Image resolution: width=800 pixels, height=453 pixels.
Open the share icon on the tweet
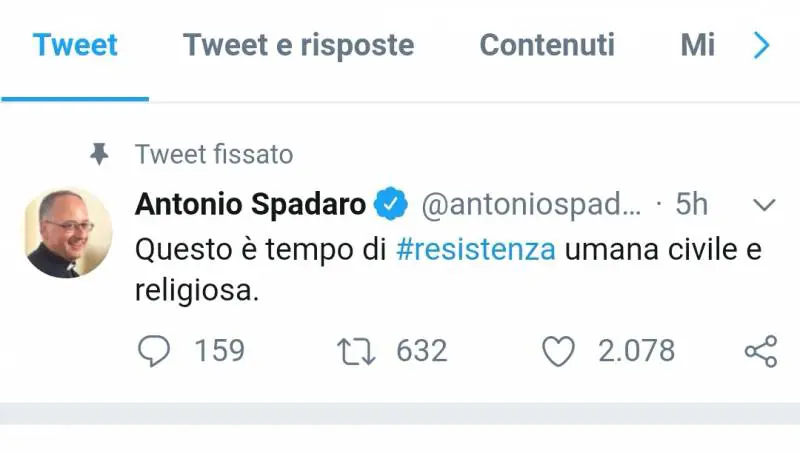(761, 351)
